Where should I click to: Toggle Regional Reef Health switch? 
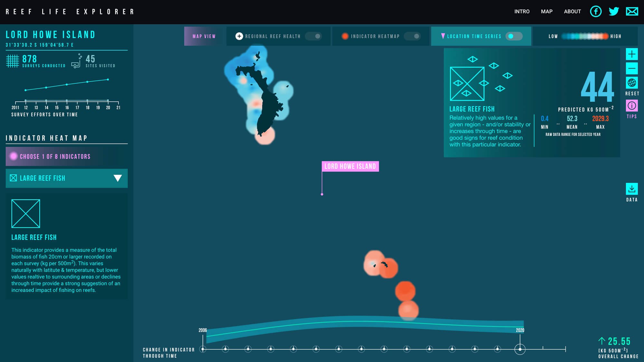tap(314, 36)
